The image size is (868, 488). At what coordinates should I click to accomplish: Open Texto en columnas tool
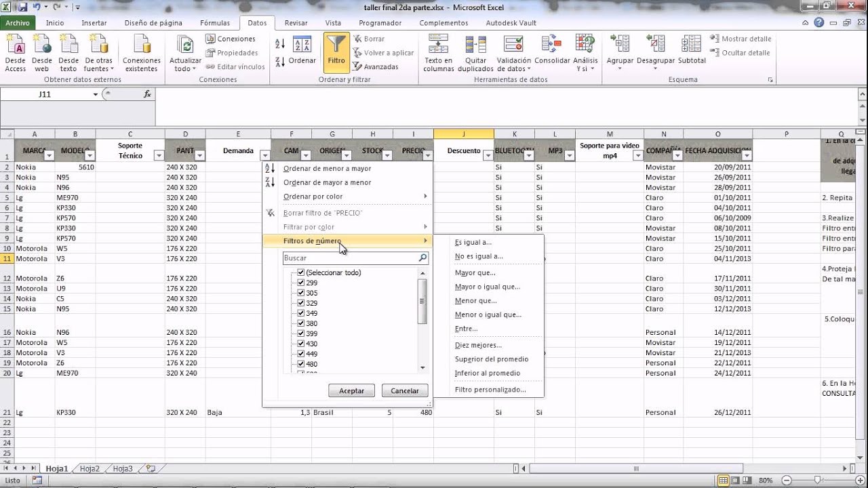point(438,45)
